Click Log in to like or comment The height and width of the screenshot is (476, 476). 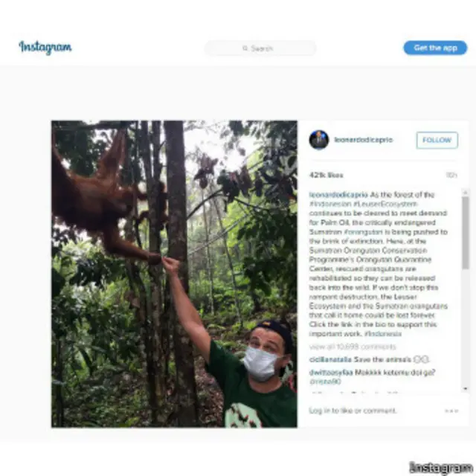353,411
